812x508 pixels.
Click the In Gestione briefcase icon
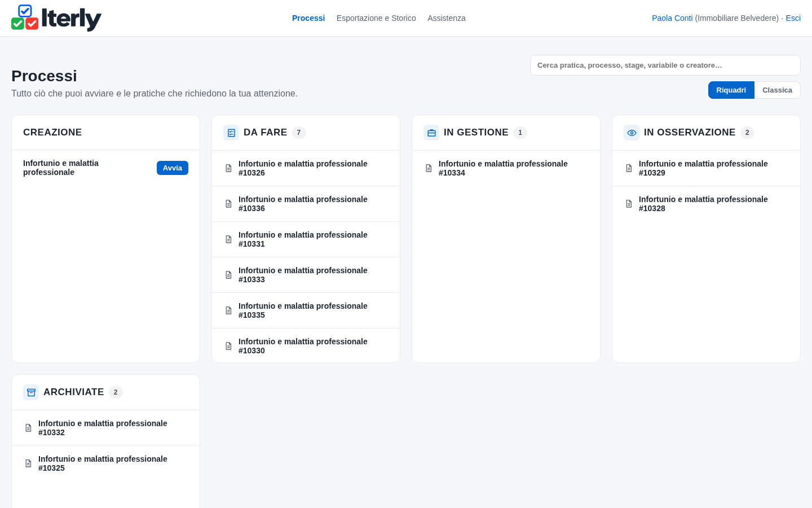pos(431,133)
